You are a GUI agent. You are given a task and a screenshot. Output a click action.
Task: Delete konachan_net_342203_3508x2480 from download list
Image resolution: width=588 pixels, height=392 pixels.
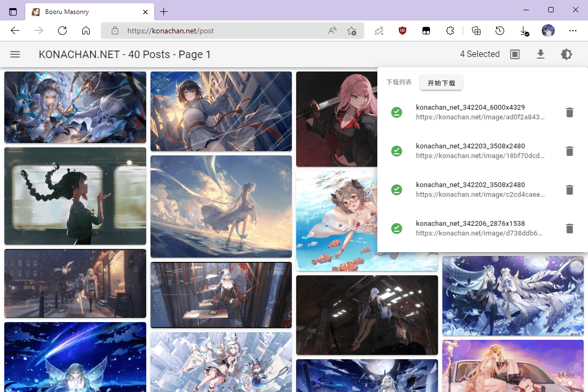click(x=569, y=151)
